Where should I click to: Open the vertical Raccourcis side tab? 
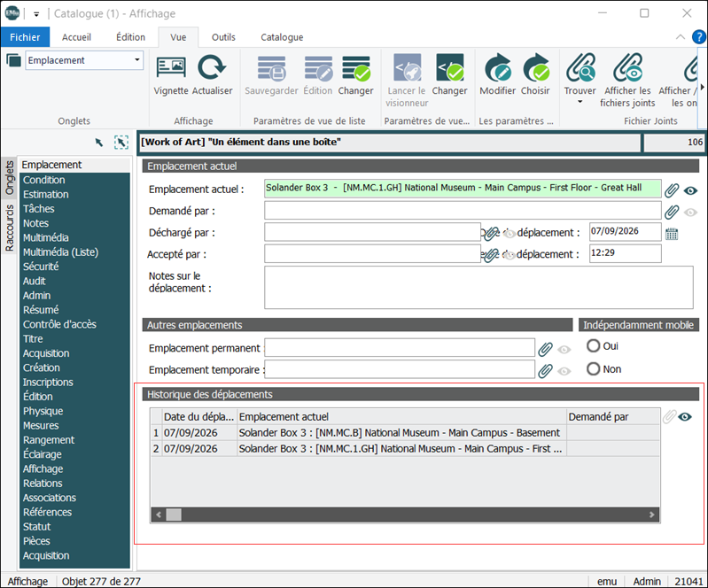click(9, 228)
